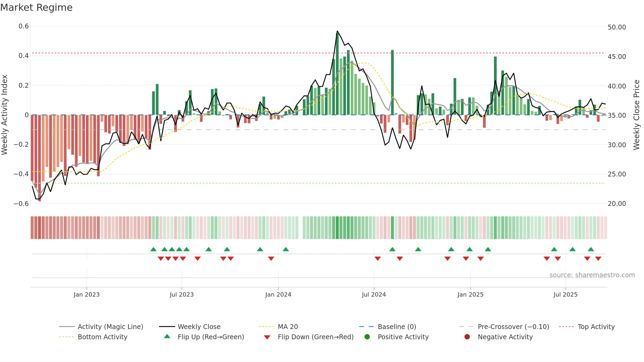This screenshot has width=644, height=362.
Task: Click the −0.6 activity index tick label
Action: [21, 204]
